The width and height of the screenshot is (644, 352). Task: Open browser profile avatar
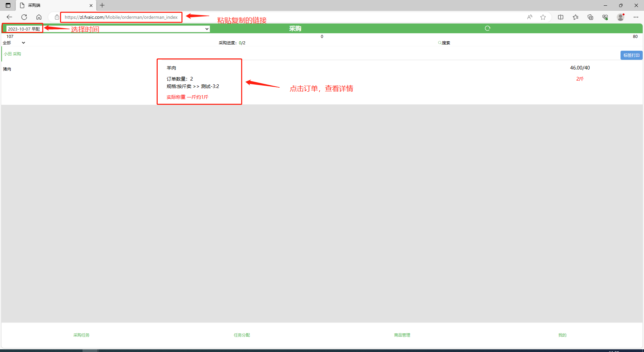pyautogui.click(x=621, y=17)
